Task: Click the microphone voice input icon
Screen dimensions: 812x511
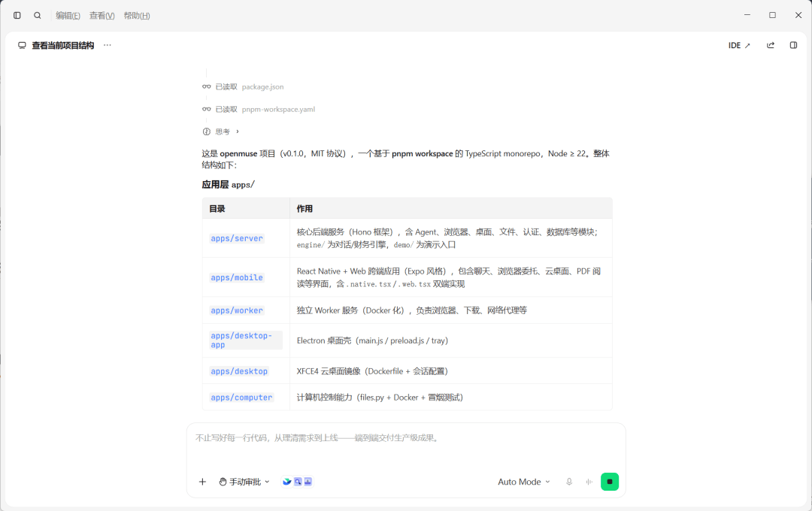Action: [x=569, y=482]
